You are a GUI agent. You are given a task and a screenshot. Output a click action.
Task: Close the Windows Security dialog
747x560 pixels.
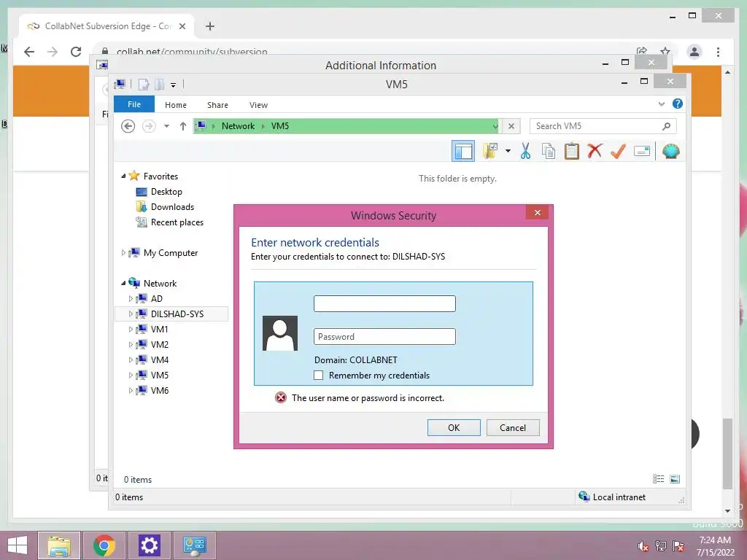click(537, 212)
